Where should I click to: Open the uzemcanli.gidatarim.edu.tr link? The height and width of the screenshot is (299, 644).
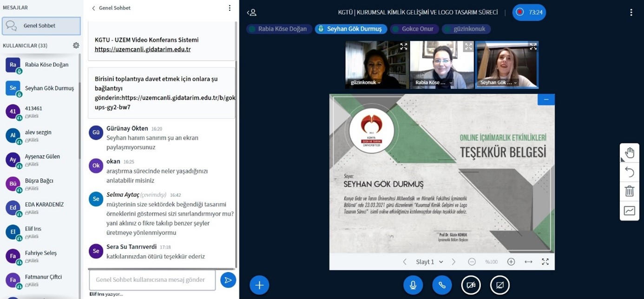(x=143, y=49)
